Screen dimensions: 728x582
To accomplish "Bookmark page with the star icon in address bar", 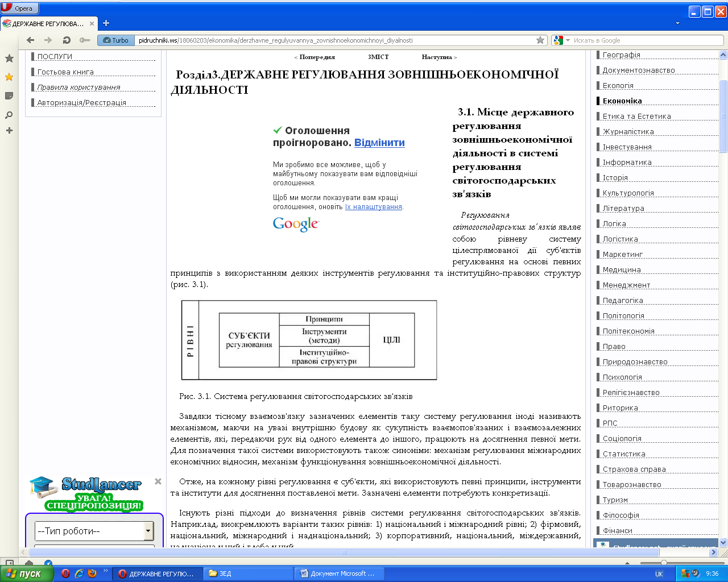I will click(x=540, y=40).
